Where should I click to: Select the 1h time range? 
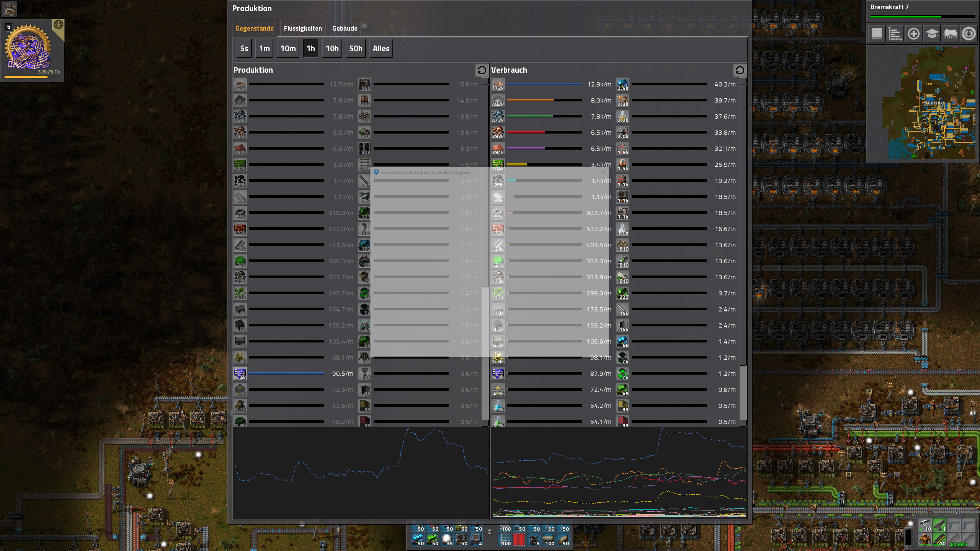click(x=310, y=49)
